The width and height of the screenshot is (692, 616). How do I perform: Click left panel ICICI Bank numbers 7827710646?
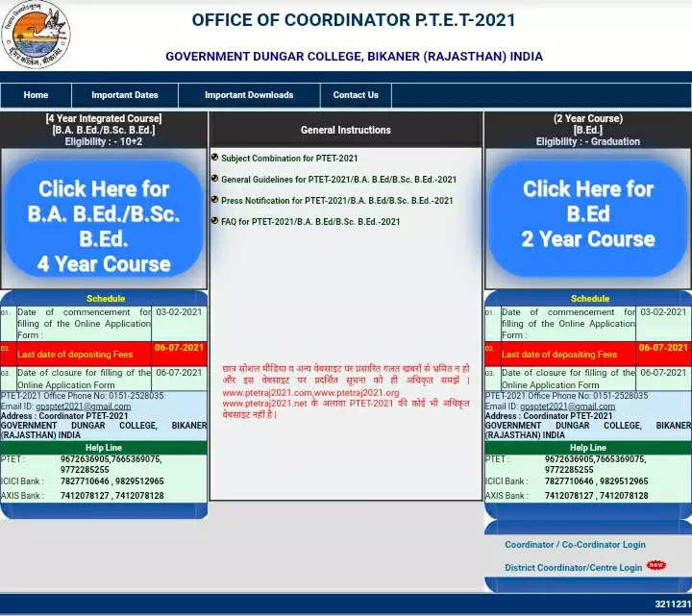coord(112,480)
